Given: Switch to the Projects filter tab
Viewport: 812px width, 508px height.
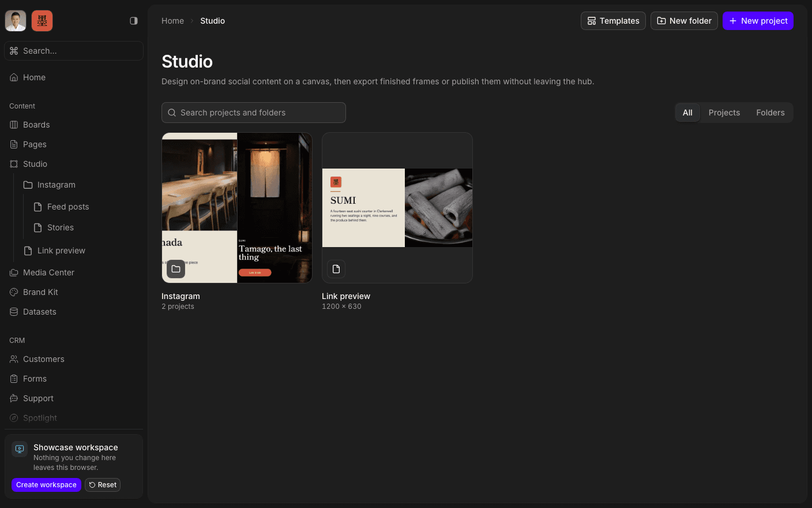Looking at the screenshot, I should [724, 113].
